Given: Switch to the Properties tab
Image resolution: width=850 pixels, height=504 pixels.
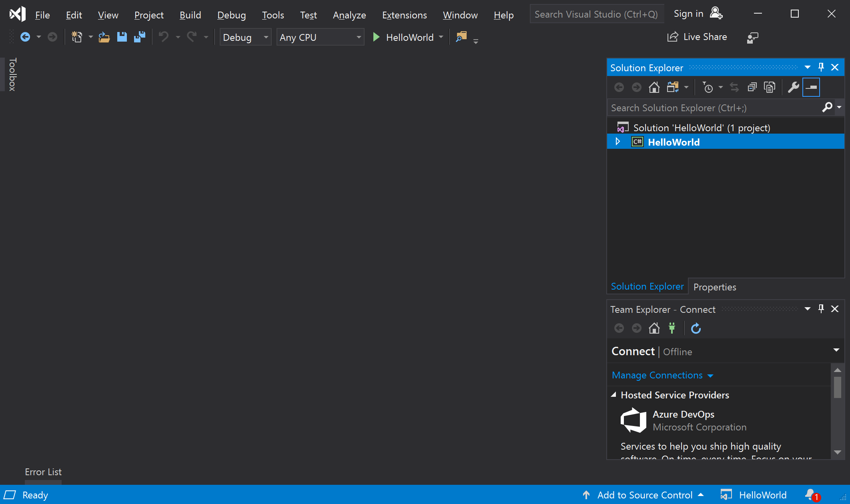Looking at the screenshot, I should [715, 286].
